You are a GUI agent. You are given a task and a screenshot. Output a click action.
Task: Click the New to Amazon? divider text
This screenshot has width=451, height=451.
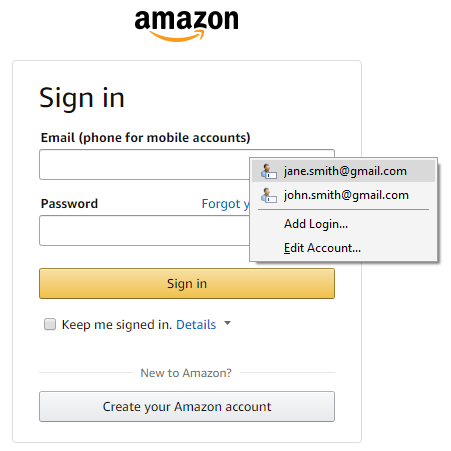click(186, 373)
